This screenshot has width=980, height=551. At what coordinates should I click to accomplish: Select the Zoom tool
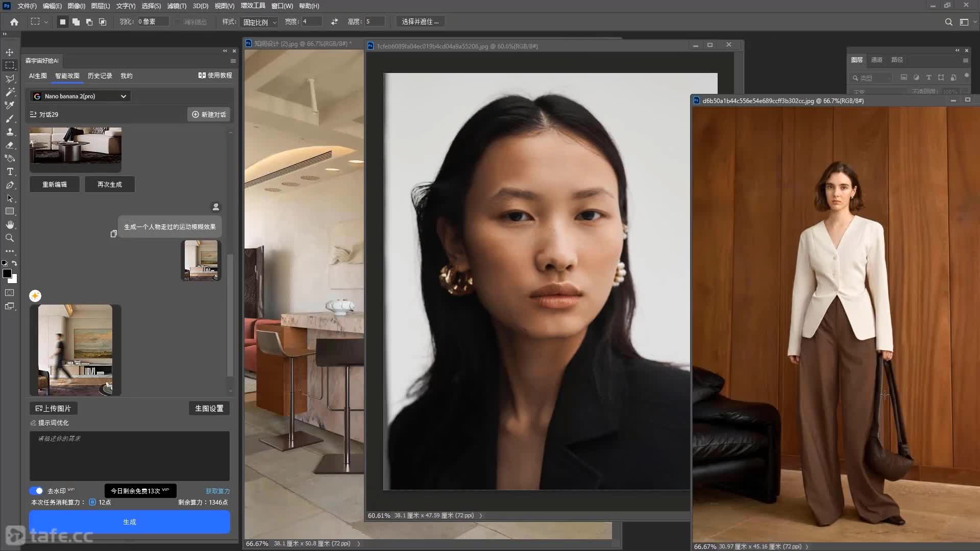click(x=10, y=238)
